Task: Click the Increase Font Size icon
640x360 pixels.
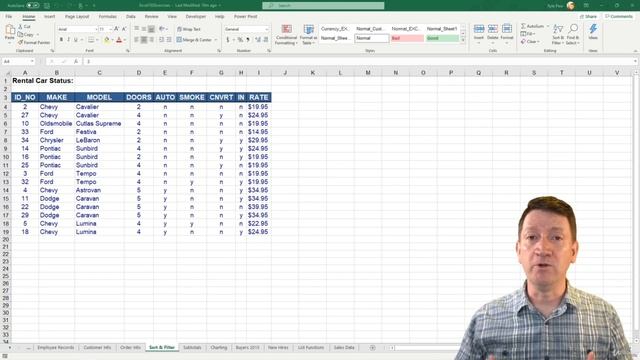Action: [x=116, y=29]
